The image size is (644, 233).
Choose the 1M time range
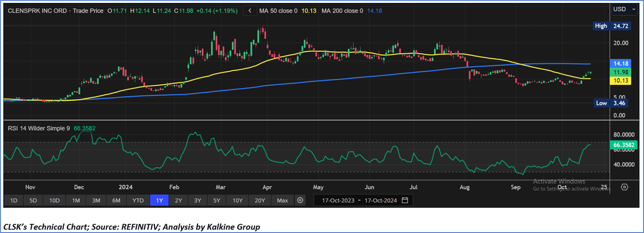coord(76,200)
